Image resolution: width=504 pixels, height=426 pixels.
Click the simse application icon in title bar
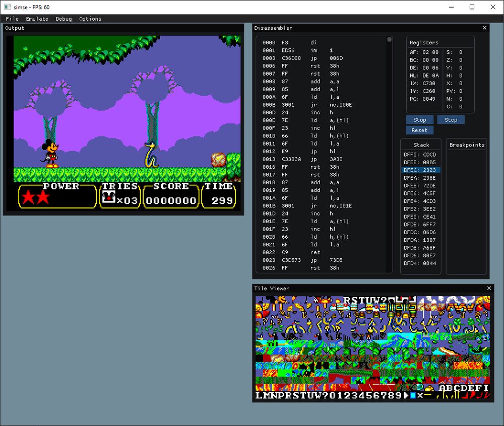click(8, 7)
